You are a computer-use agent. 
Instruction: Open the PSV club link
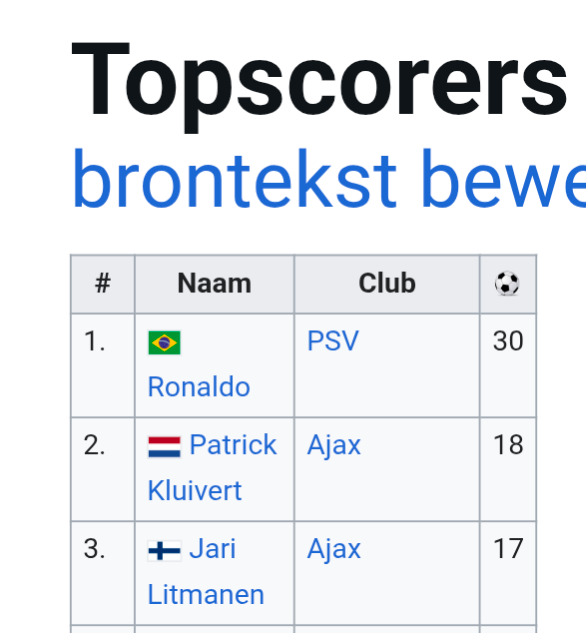[x=333, y=341]
